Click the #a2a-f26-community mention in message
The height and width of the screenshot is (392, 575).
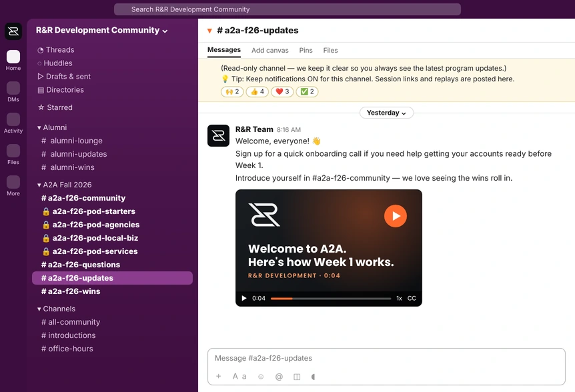tap(351, 178)
